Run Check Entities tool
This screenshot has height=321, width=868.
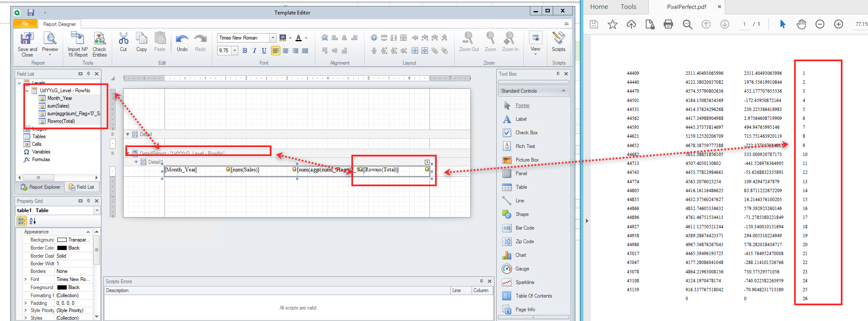pos(100,44)
